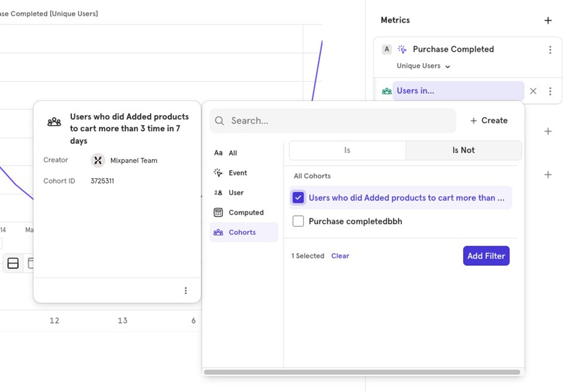Click the green cohort icon beside Users in

[387, 91]
